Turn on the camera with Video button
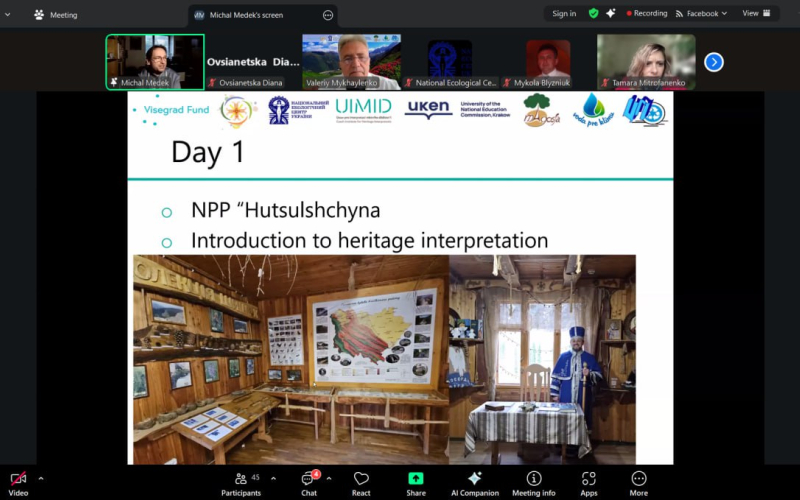 18,482
